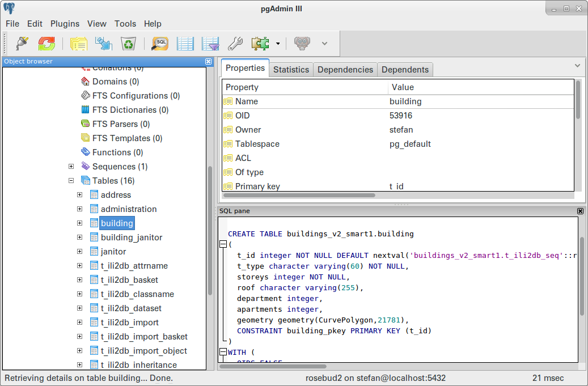Collapse the CREATE TABLE code fold marker

point(223,244)
